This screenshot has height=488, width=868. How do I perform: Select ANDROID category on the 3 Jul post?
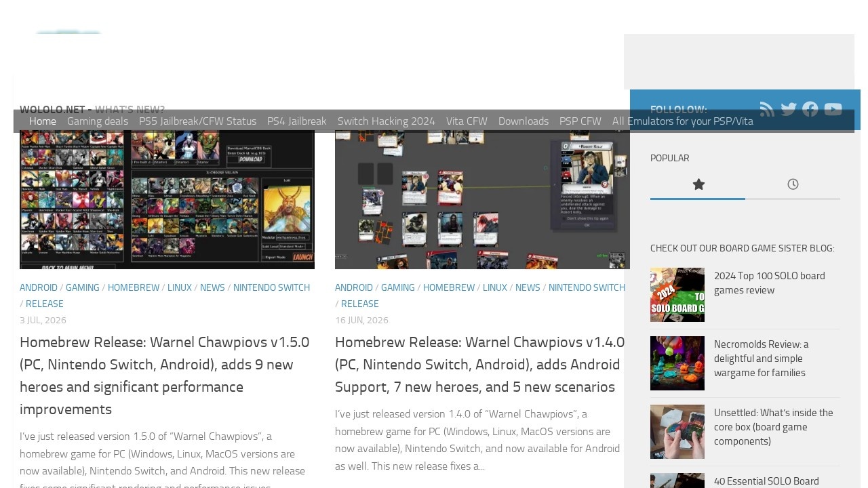39,287
